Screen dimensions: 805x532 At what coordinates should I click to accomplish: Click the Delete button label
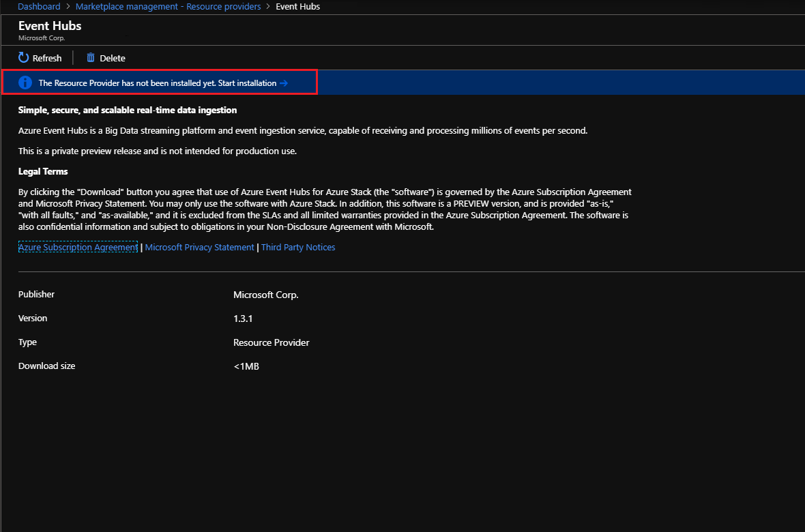click(x=112, y=58)
